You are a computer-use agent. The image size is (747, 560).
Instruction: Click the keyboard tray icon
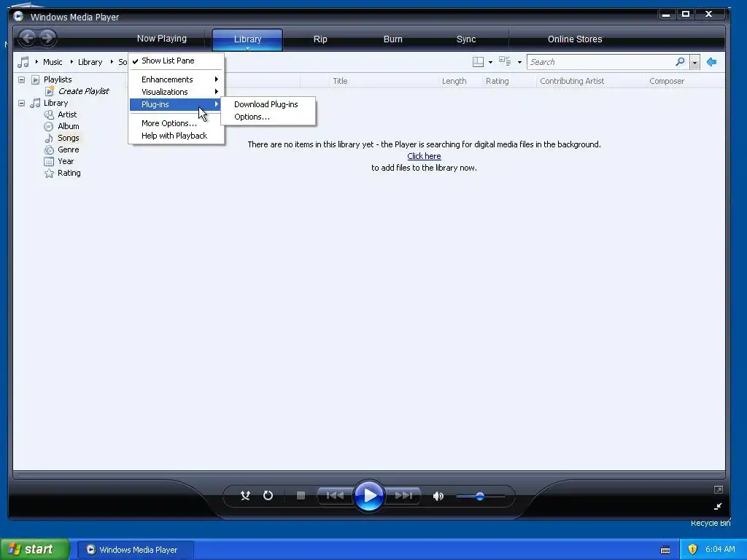665,550
